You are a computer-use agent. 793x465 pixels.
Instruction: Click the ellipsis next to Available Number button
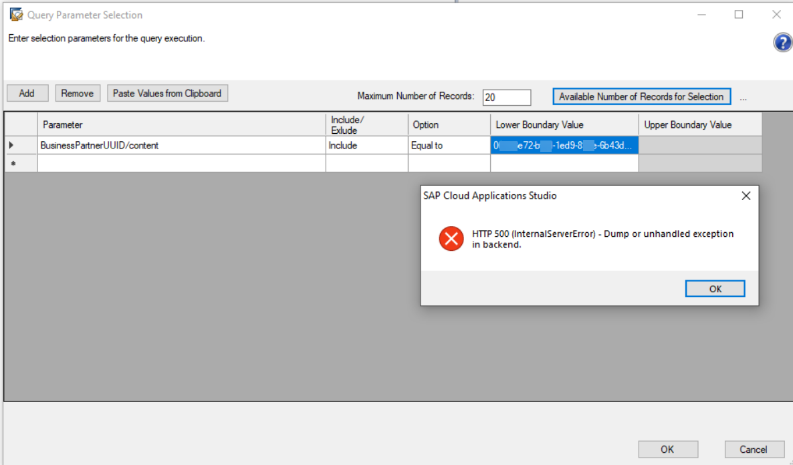click(x=743, y=99)
